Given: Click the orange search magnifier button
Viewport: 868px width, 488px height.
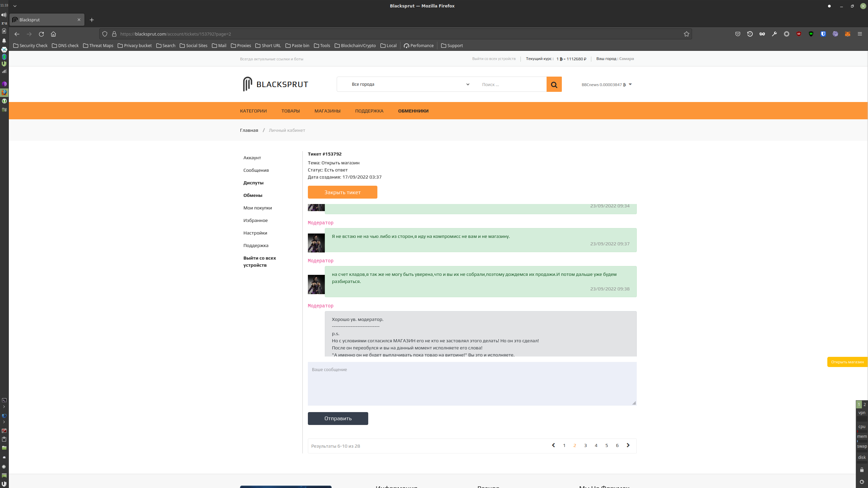Looking at the screenshot, I should (x=554, y=84).
